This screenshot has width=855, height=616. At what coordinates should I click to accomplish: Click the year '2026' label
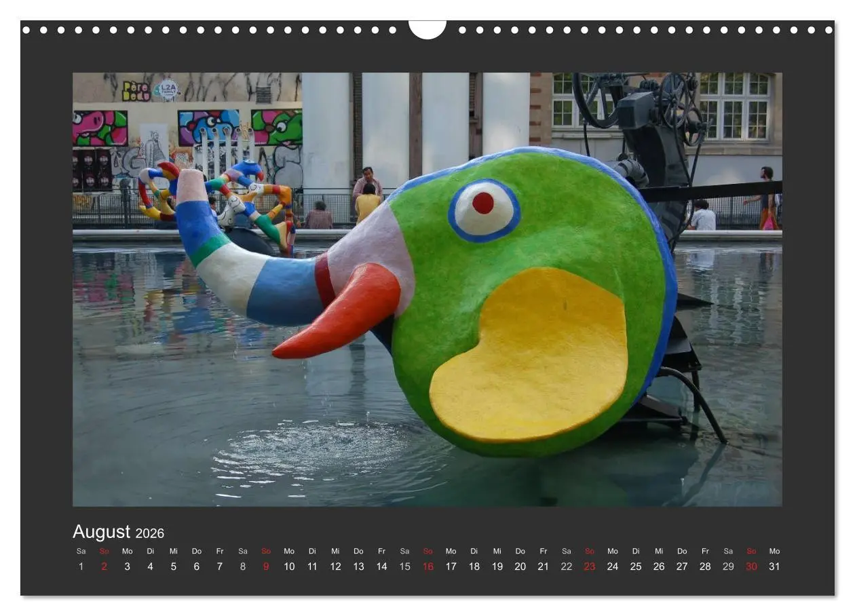[149, 533]
